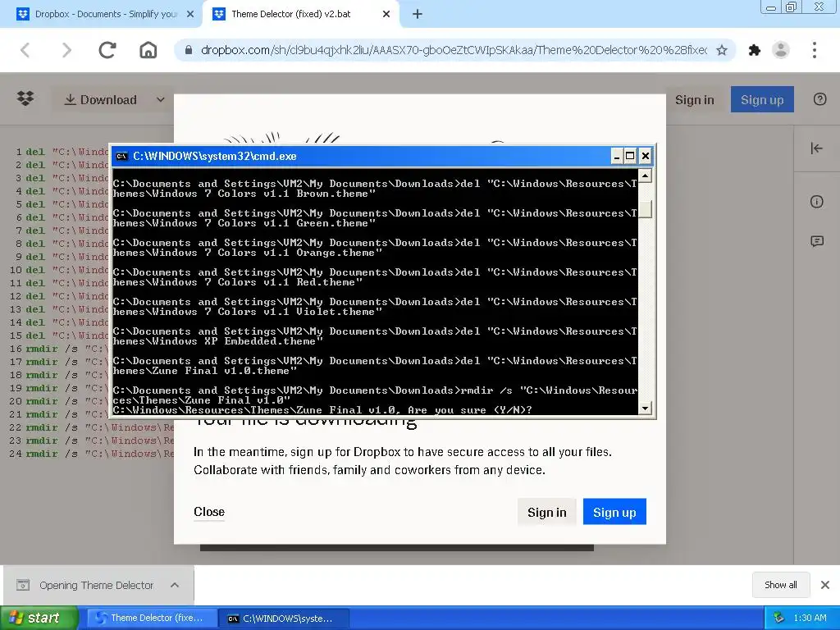Click the Opening Theme Detector download item

tap(97, 585)
